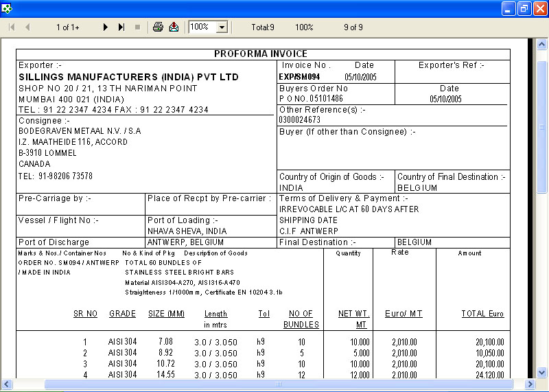The image size is (549, 392).
Task: Export the report with the export icon
Action: coord(174,27)
